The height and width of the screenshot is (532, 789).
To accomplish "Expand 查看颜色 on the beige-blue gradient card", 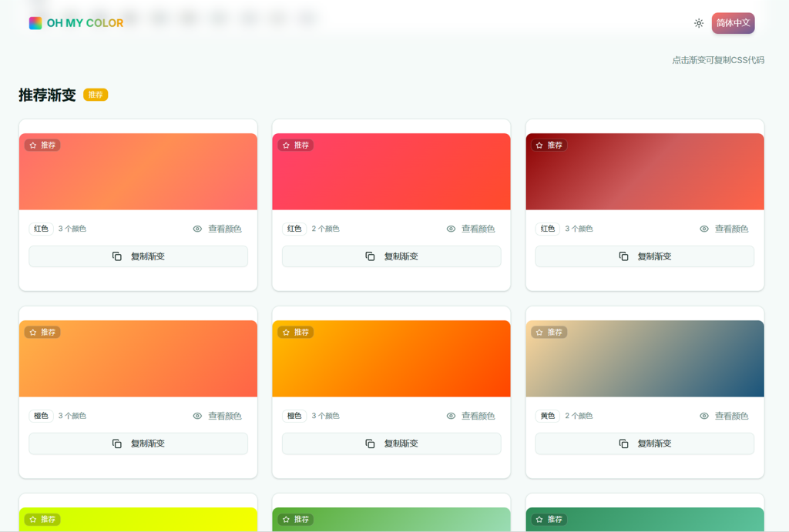I will [724, 416].
